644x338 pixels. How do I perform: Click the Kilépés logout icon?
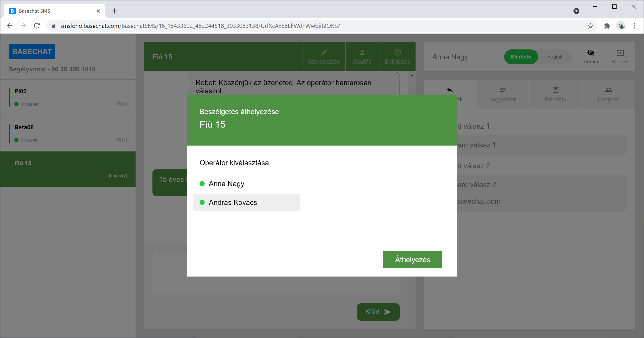pos(620,53)
